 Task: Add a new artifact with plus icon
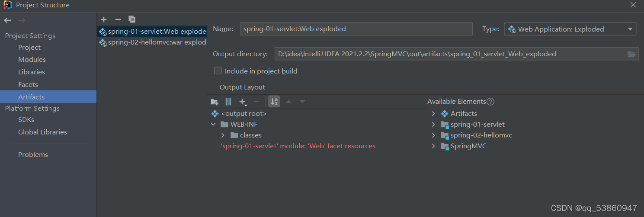pyautogui.click(x=104, y=19)
